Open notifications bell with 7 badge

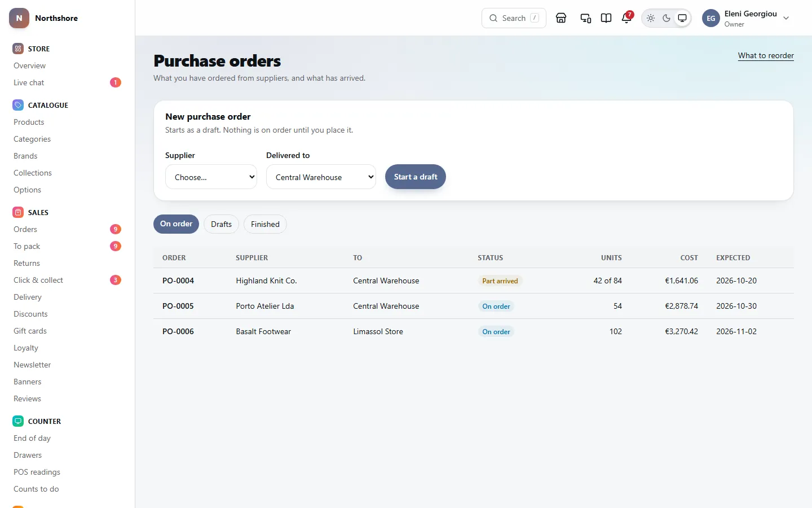click(x=626, y=18)
